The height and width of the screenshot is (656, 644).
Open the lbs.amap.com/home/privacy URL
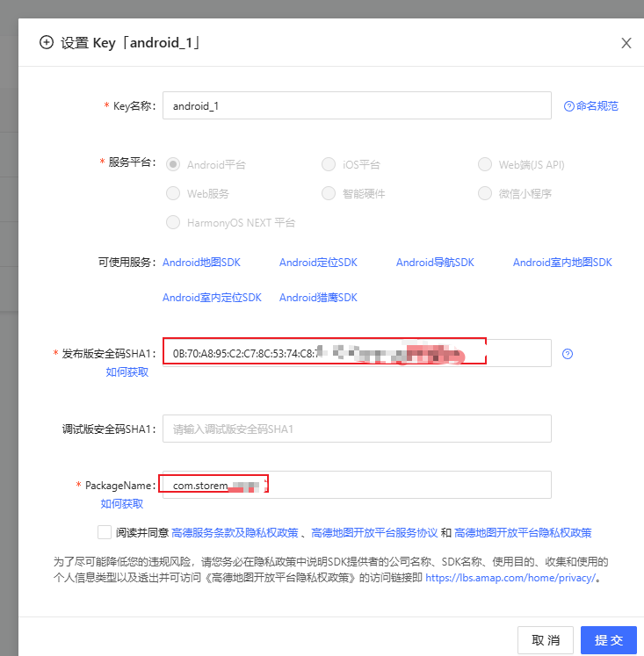click(510, 578)
